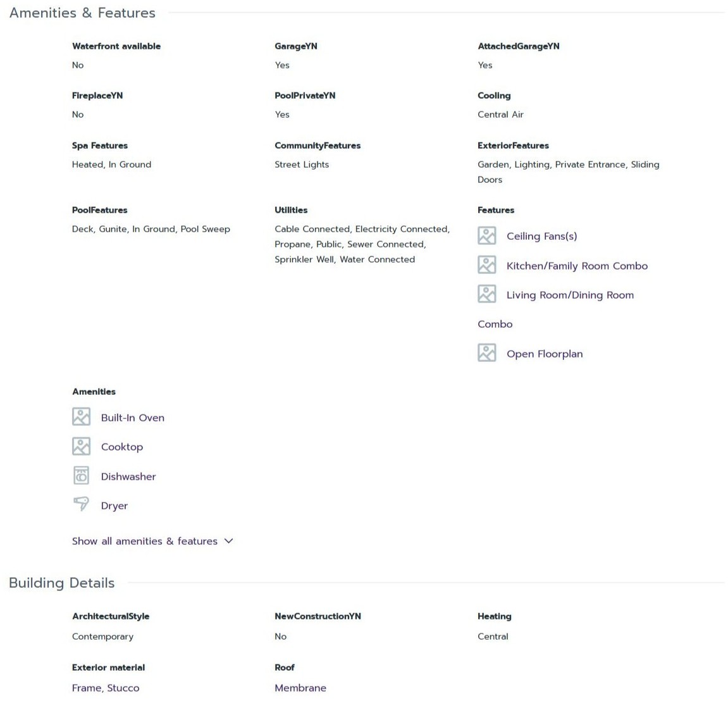Click the Dryer hairdryer icon
The width and height of the screenshot is (728, 708).
[x=81, y=504]
